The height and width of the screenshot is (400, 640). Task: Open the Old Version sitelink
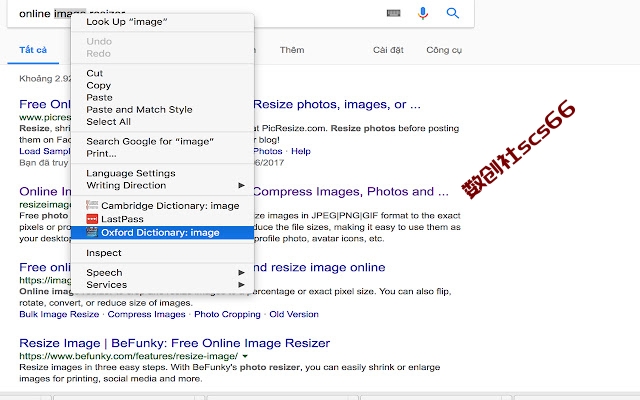(x=294, y=314)
